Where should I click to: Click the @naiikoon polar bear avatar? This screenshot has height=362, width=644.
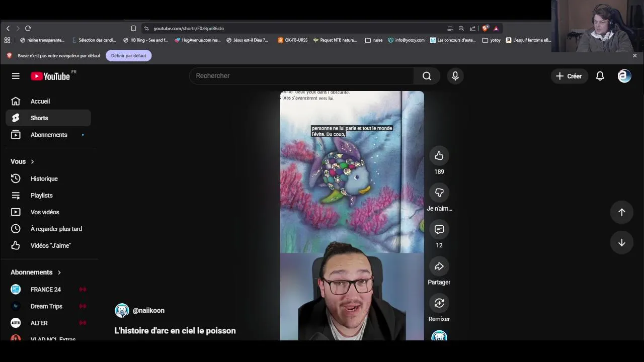click(122, 311)
